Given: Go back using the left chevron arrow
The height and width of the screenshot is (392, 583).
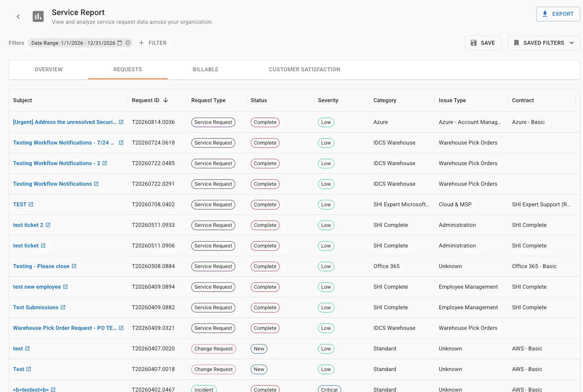Looking at the screenshot, I should click(18, 17).
